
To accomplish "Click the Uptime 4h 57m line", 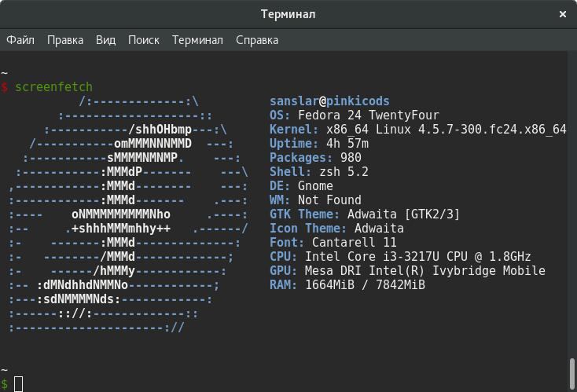I will pyautogui.click(x=319, y=144).
